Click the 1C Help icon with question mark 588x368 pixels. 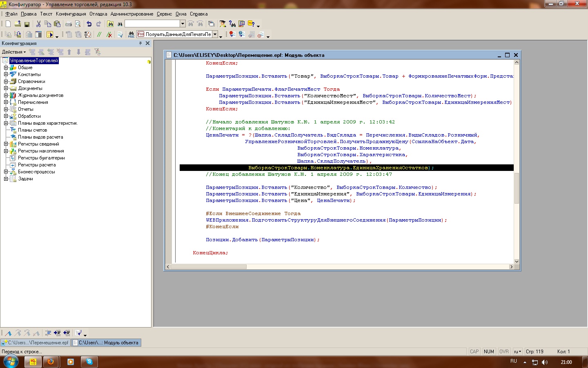(251, 24)
